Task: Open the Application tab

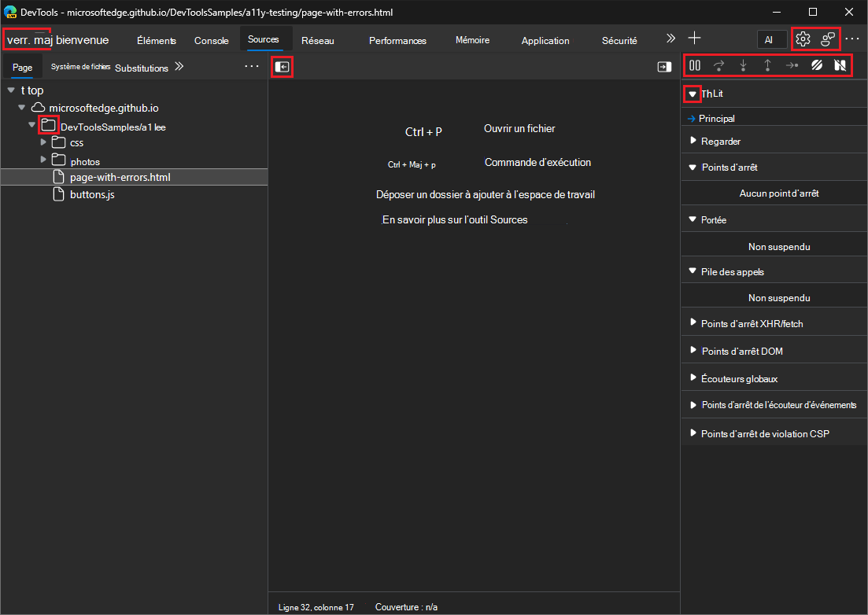Action: point(545,40)
